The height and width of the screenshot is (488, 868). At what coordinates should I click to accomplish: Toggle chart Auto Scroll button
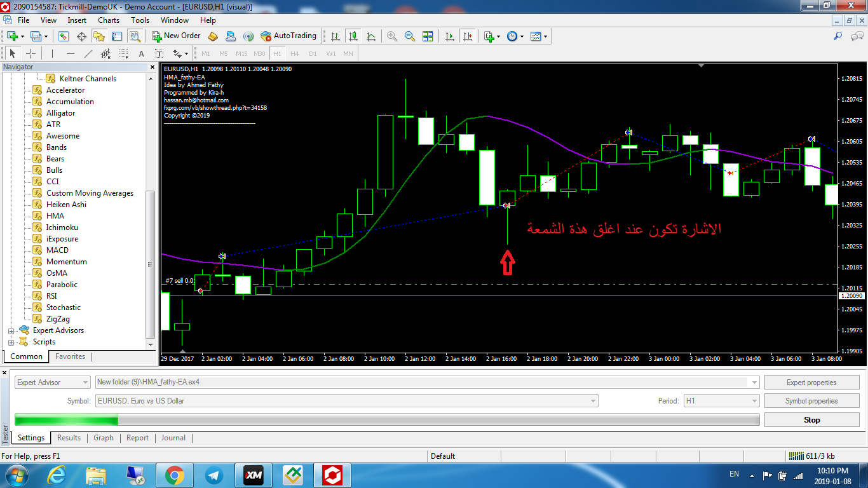point(451,36)
